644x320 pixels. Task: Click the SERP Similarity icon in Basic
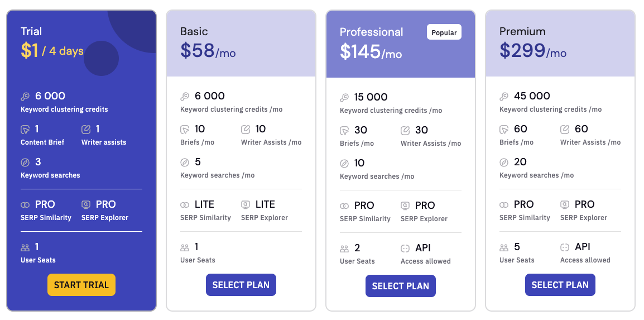pos(185,205)
